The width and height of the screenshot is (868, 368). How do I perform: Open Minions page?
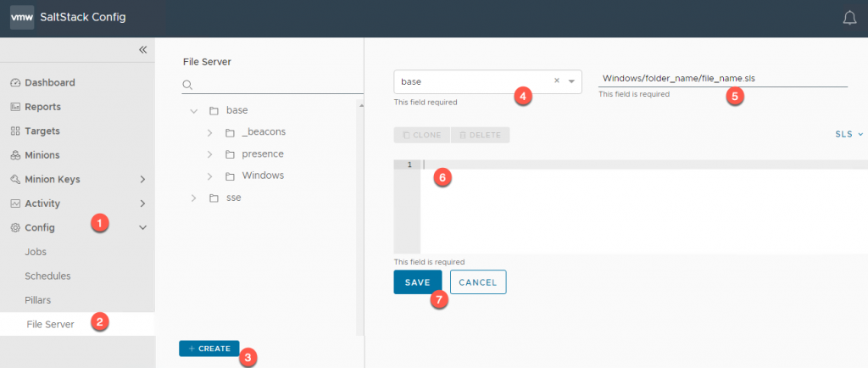[42, 155]
